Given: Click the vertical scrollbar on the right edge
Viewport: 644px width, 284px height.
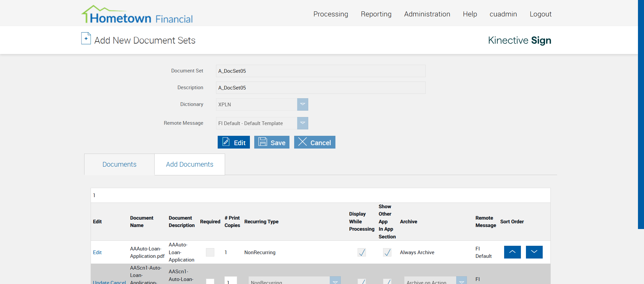Looking at the screenshot, I should (641, 114).
